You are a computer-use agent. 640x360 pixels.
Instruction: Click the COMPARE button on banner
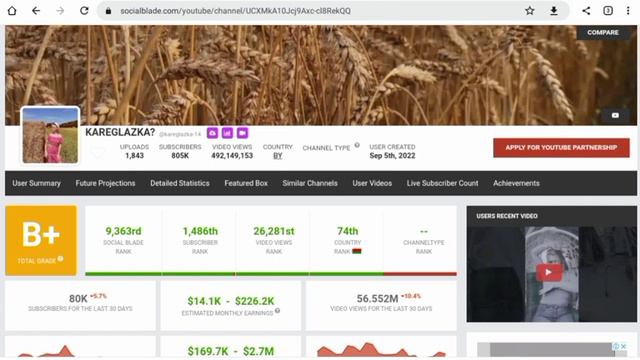pyautogui.click(x=602, y=32)
